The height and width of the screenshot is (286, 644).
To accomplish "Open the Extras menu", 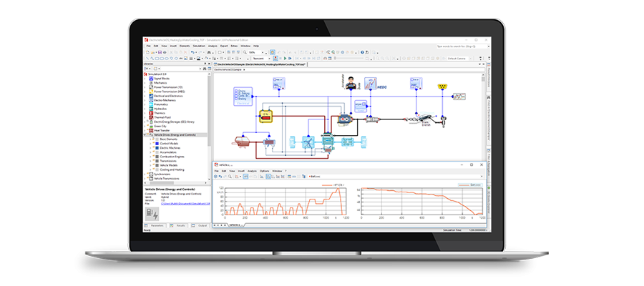I will pos(234,46).
